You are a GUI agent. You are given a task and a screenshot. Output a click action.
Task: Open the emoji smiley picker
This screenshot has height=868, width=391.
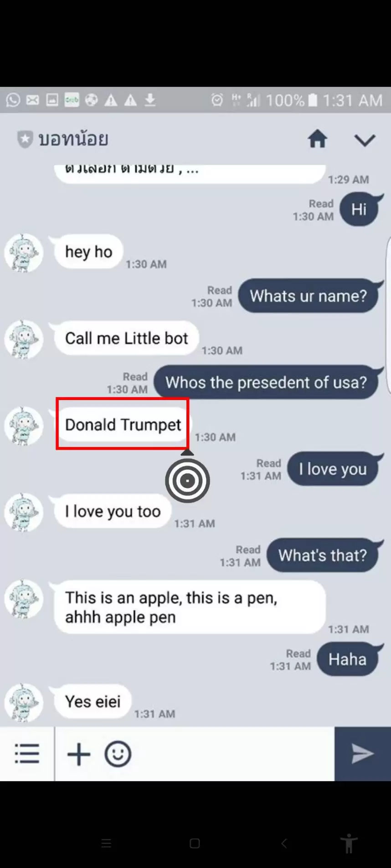(x=118, y=754)
